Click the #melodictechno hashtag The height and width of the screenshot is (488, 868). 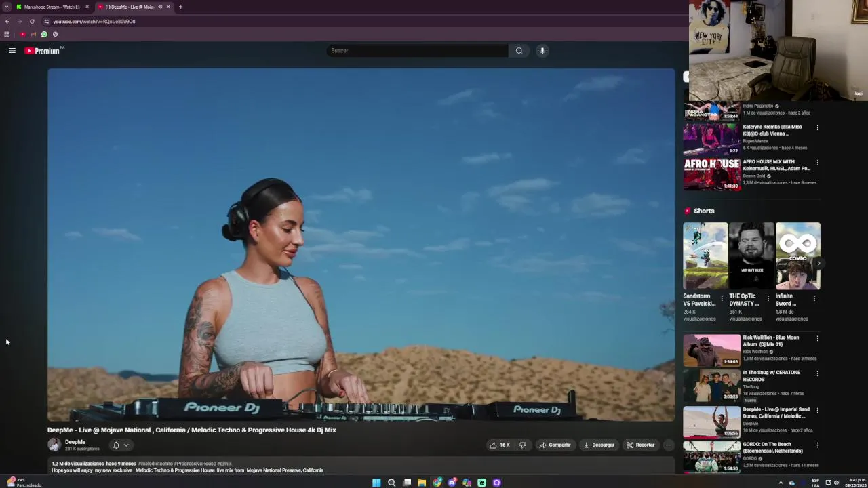point(155,464)
